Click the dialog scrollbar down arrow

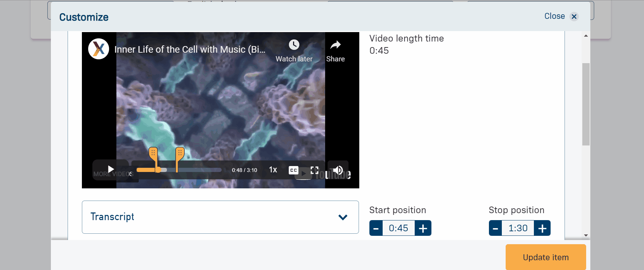point(586,235)
